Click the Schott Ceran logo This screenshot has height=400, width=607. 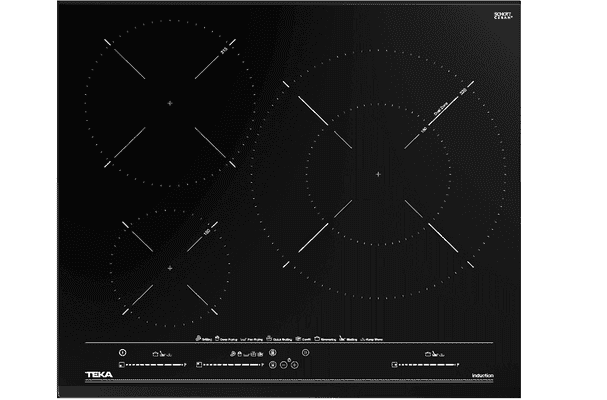pos(503,15)
